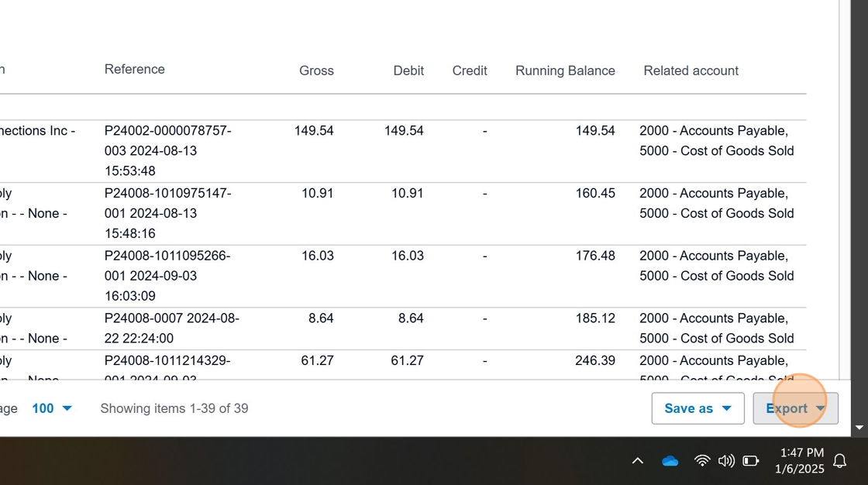Sort by the Gross column header

coord(317,71)
